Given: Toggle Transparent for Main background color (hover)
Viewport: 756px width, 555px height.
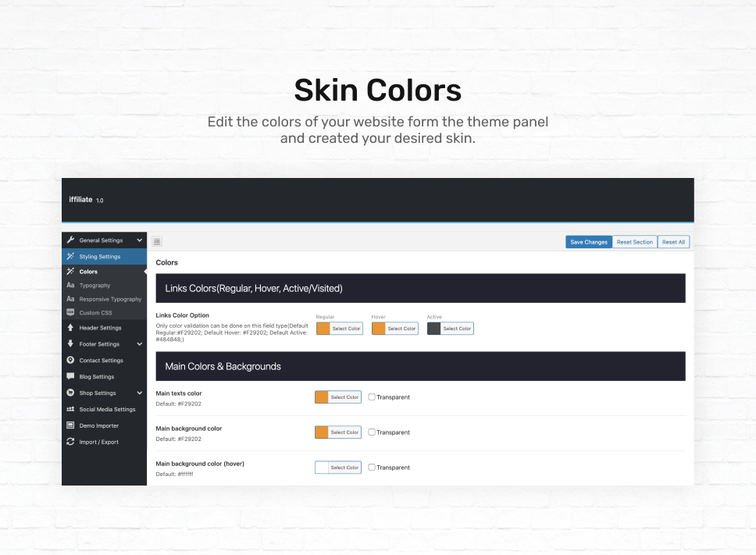Looking at the screenshot, I should point(372,467).
